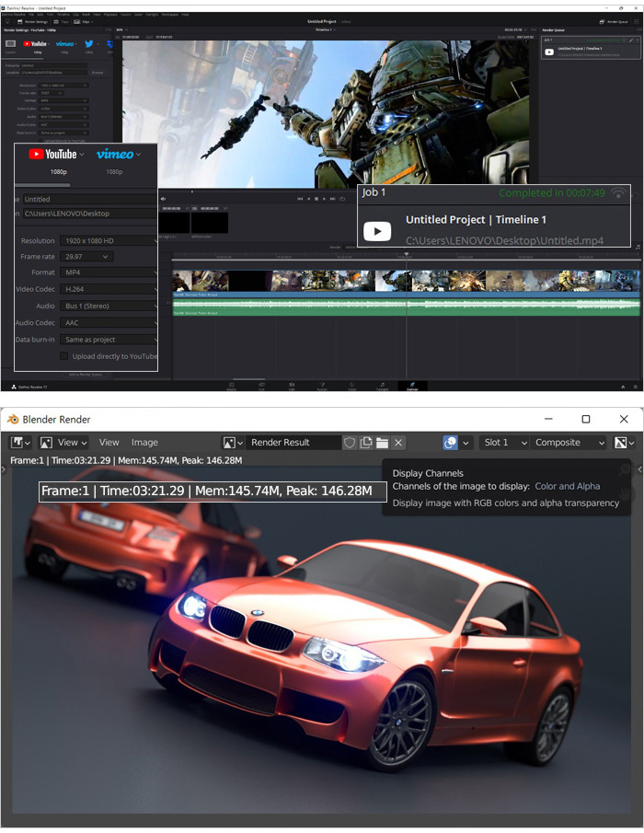This screenshot has height=833, width=644.
Task: Click the timeline playhead marker in Resolve
Action: click(407, 254)
